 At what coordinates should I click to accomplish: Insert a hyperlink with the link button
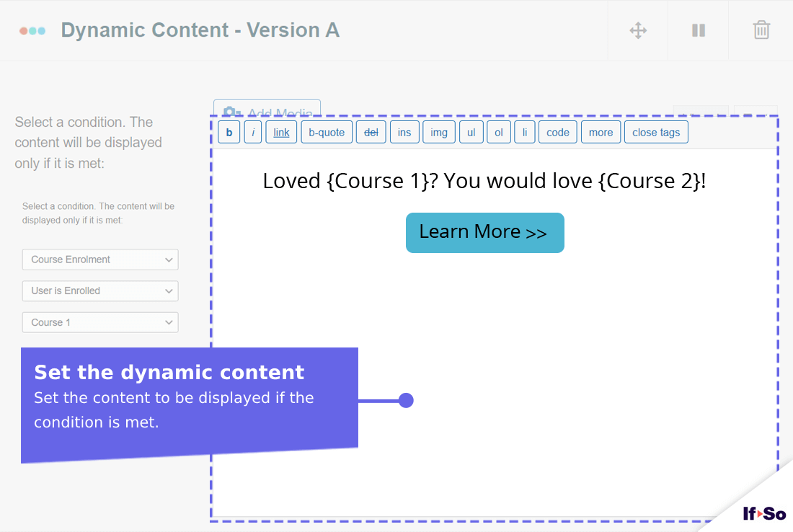point(280,132)
